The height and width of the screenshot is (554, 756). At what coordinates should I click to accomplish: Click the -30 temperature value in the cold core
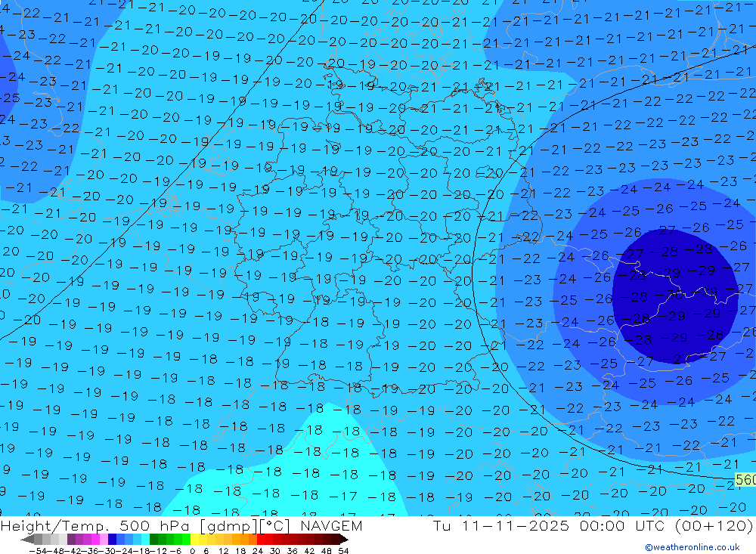(669, 295)
